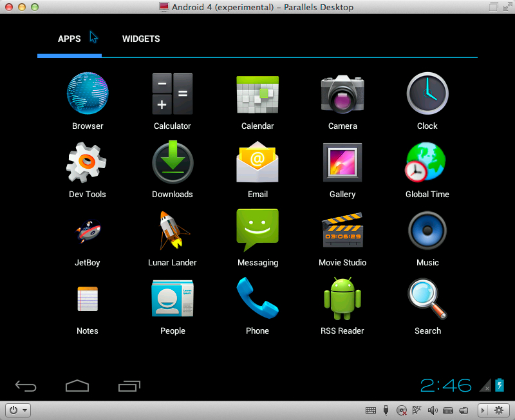Click the mobile signal strength indicator
This screenshot has width=515, height=420.
(x=485, y=385)
